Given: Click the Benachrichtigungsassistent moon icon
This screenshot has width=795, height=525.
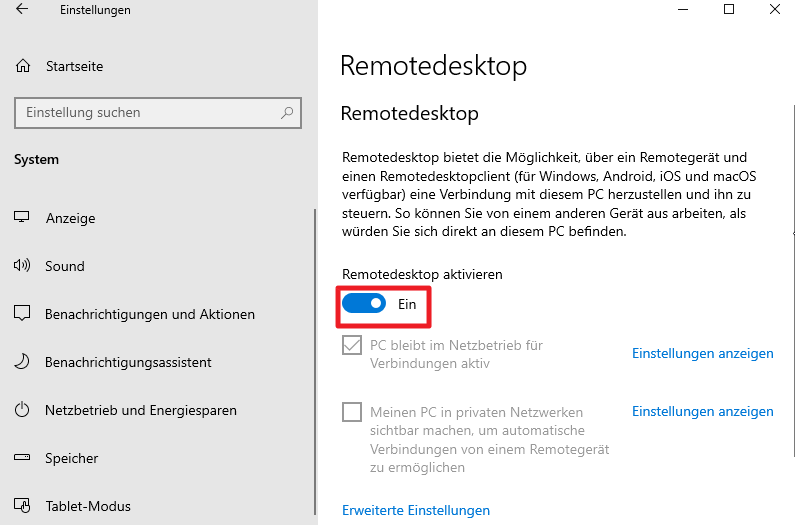Looking at the screenshot, I should tap(22, 362).
